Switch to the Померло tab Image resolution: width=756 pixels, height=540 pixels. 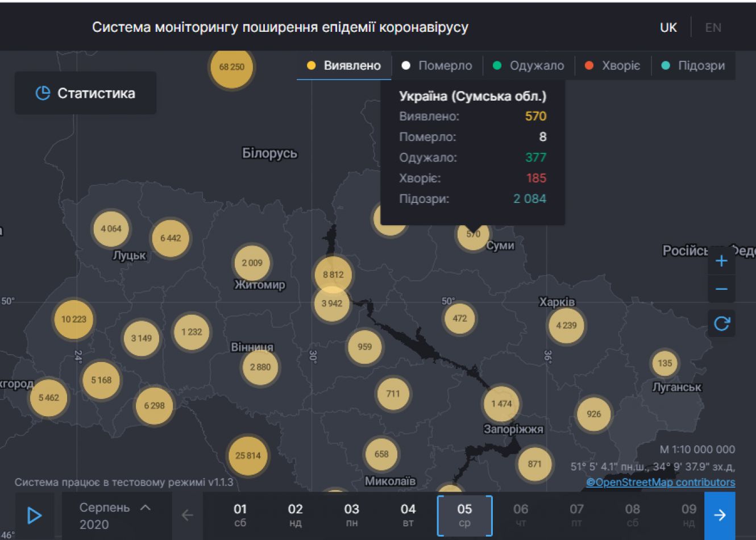[x=437, y=65]
